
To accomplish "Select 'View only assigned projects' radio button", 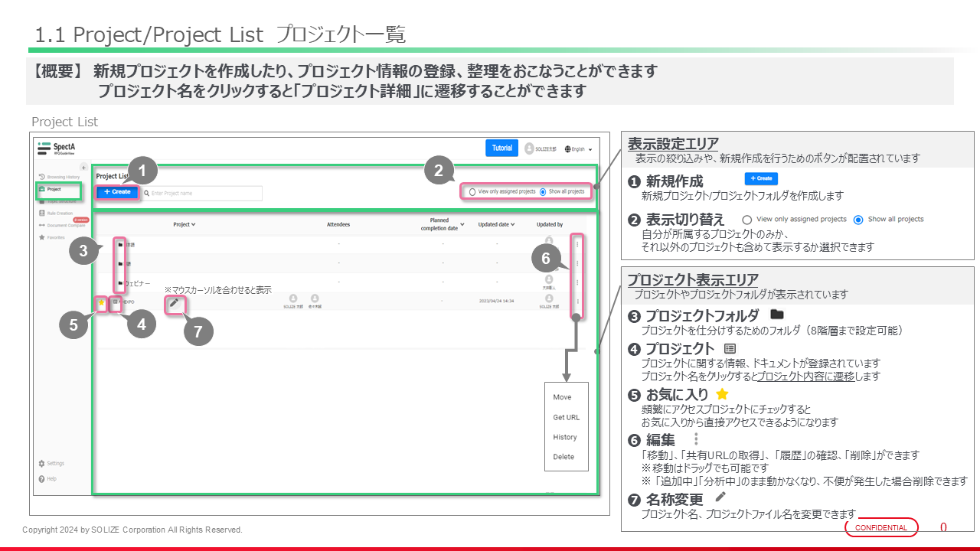I will (x=472, y=192).
